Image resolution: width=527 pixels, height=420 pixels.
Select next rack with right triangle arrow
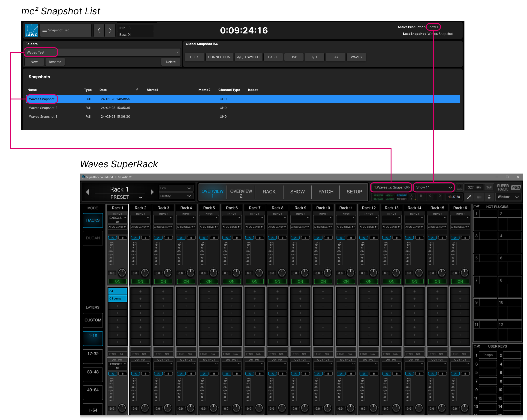(x=152, y=192)
